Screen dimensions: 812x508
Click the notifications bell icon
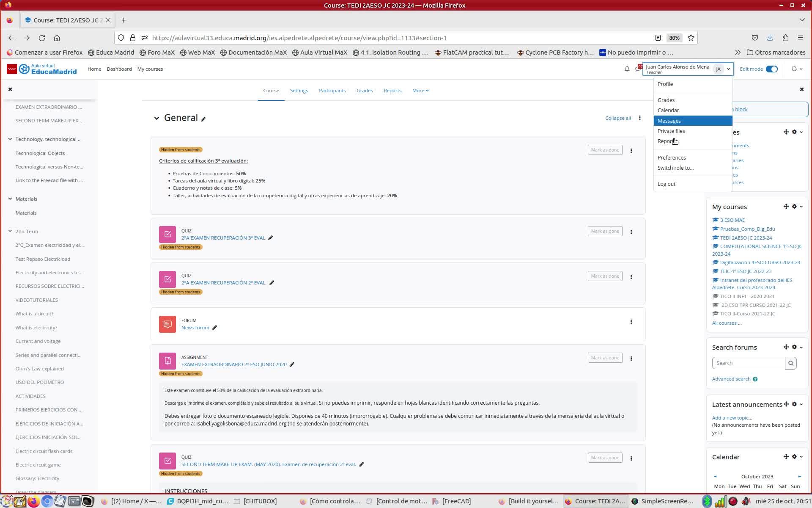pos(627,69)
